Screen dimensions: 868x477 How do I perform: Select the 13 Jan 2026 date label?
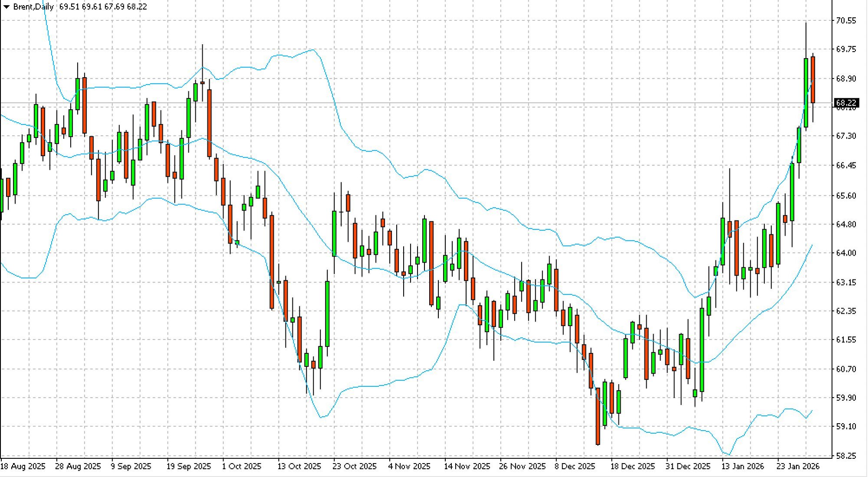[x=743, y=467]
